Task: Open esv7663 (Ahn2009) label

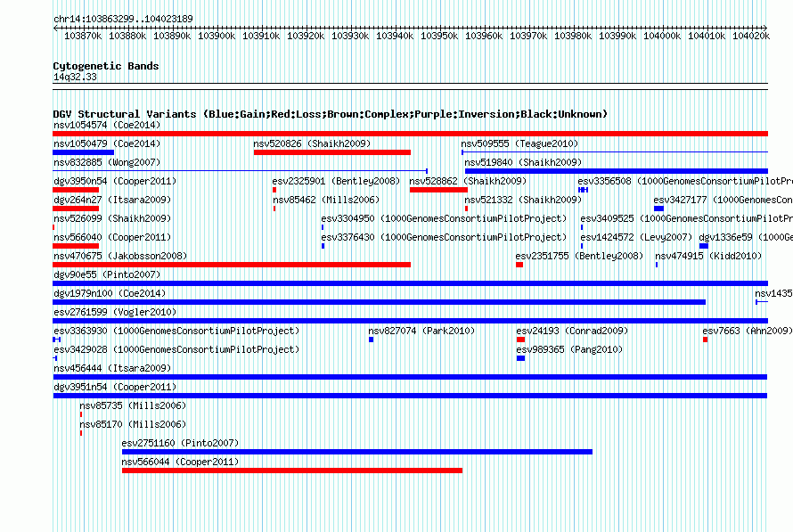Action: coord(748,331)
